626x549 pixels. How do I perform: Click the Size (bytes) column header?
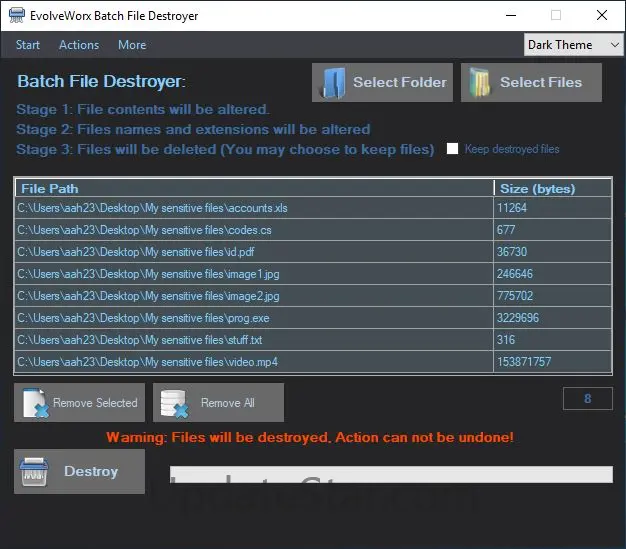tap(553, 188)
